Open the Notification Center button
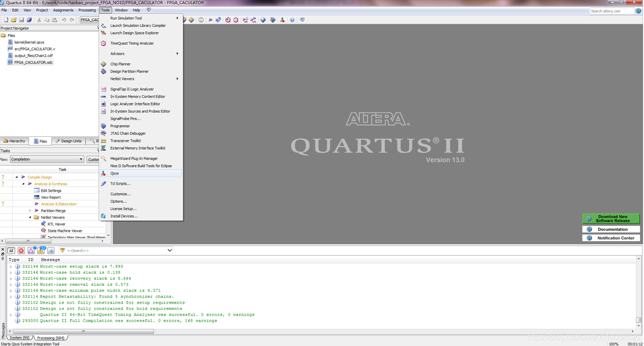 point(611,238)
